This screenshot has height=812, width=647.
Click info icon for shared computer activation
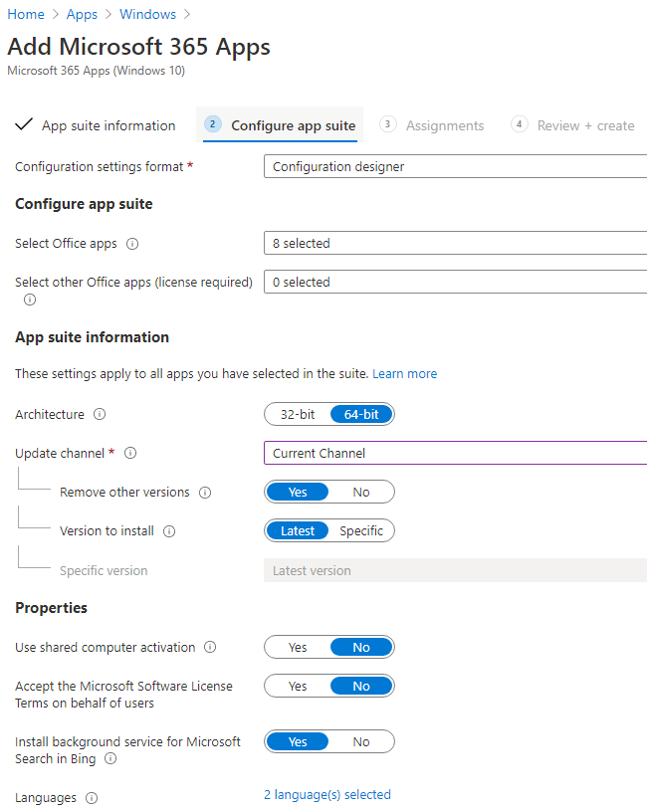pos(210,647)
